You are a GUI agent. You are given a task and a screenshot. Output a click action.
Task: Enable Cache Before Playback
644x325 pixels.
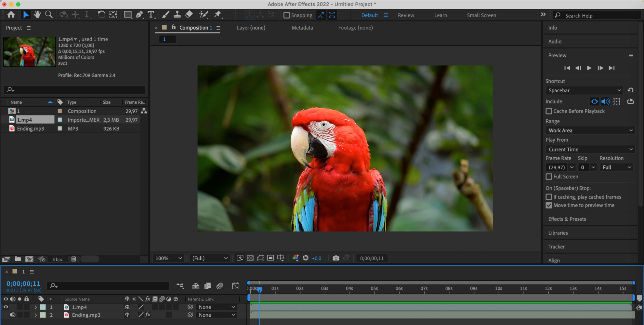point(549,111)
